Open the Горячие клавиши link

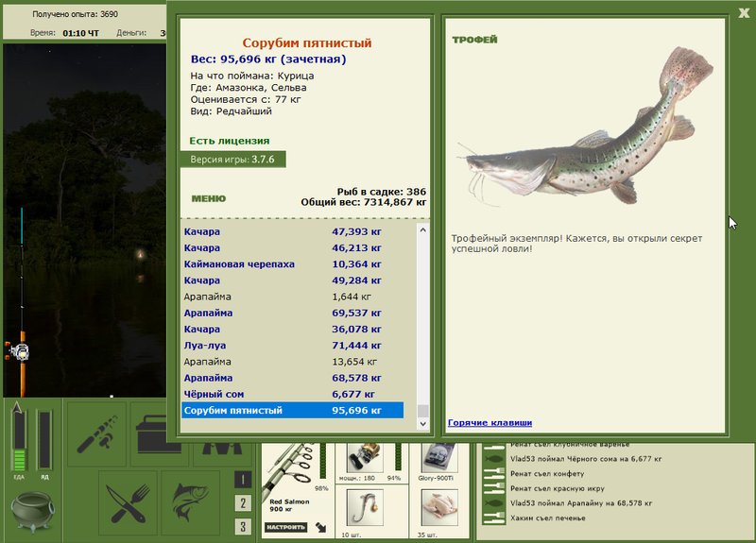click(x=490, y=422)
